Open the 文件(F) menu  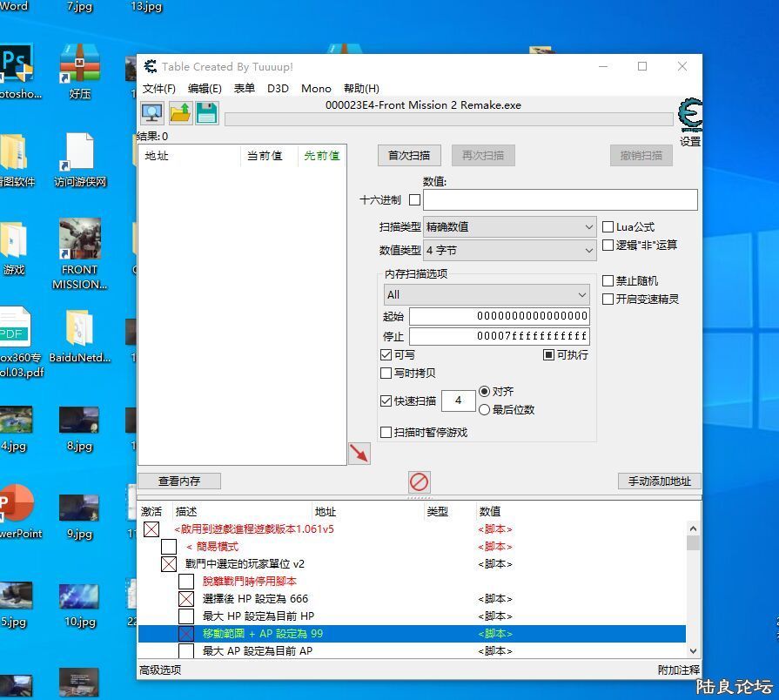(158, 89)
